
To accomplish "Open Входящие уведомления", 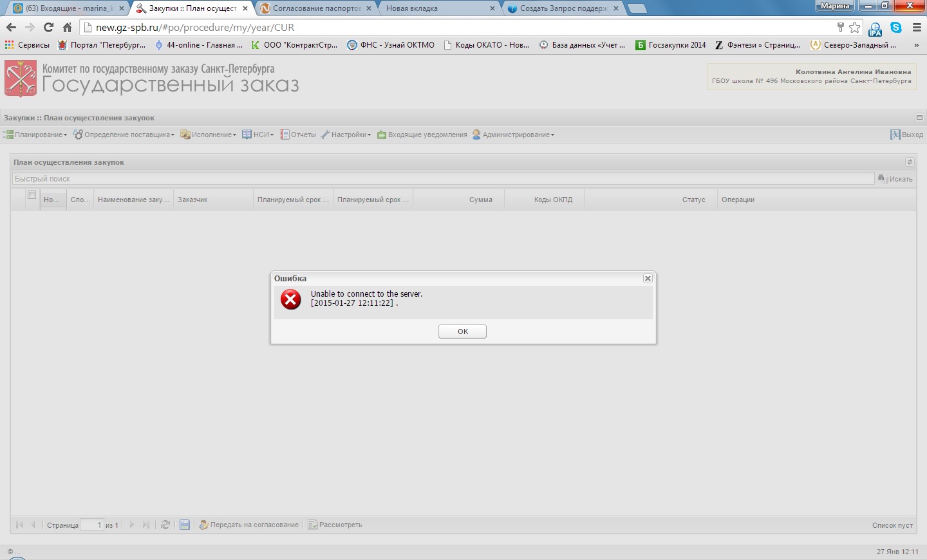I will (x=422, y=135).
